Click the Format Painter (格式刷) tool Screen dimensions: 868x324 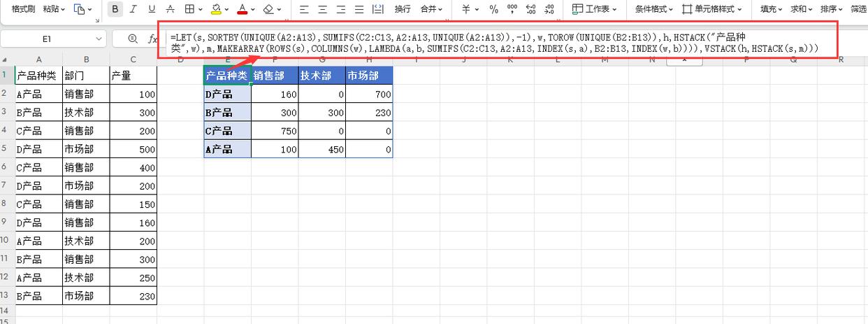(x=24, y=9)
